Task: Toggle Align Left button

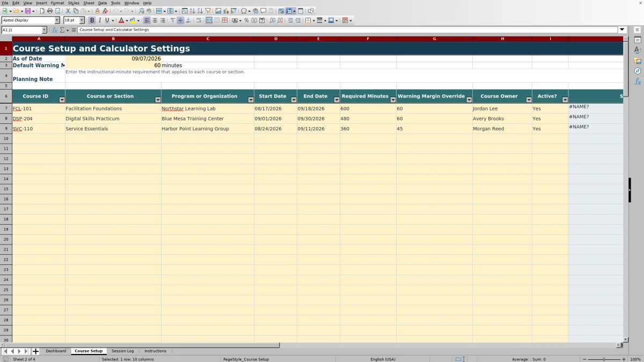Action: point(147,20)
